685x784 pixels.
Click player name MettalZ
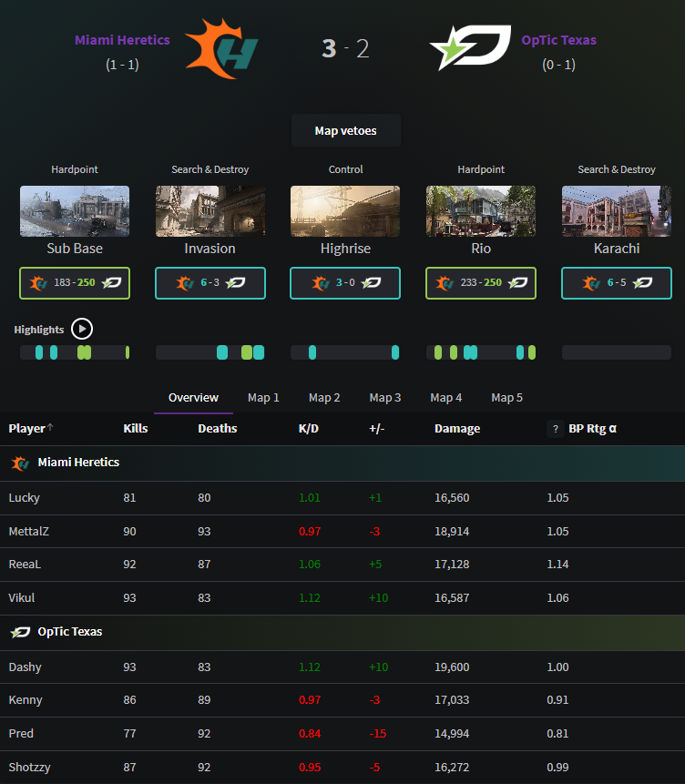[x=29, y=532]
